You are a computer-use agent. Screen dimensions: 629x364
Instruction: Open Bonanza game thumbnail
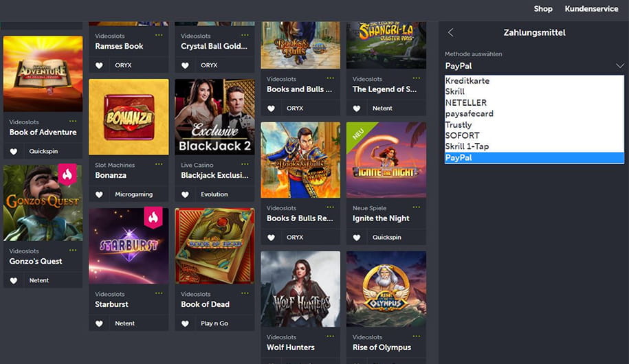pyautogui.click(x=129, y=117)
